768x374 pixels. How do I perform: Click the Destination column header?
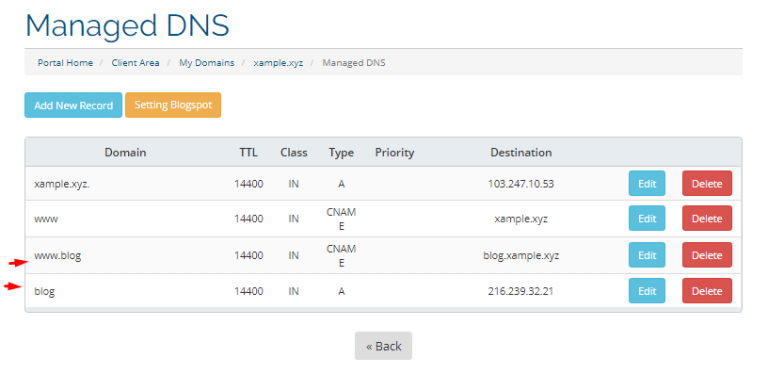point(521,152)
